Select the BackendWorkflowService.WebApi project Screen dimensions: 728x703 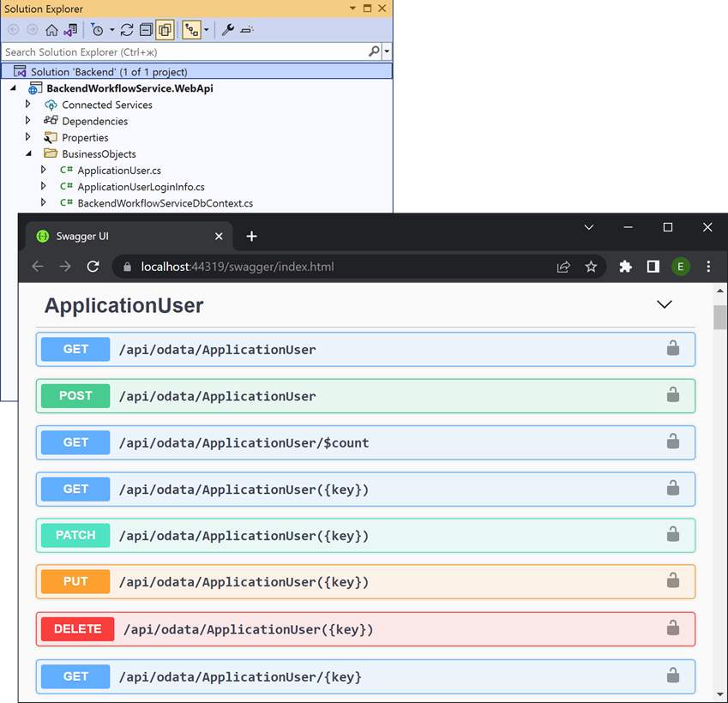129,88
